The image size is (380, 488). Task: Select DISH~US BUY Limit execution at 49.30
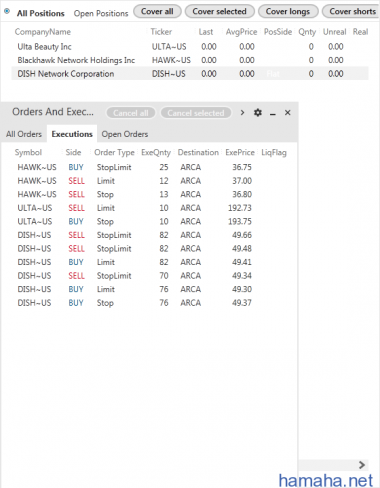[x=149, y=289]
